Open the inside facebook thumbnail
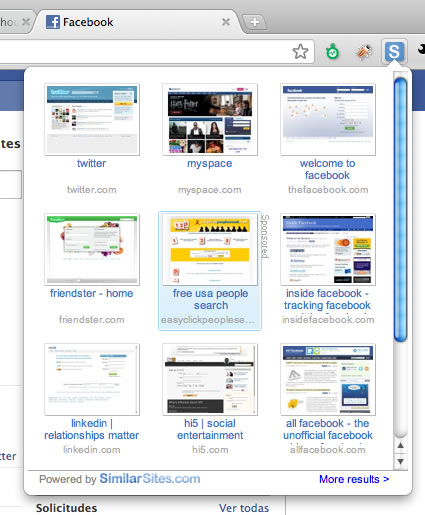Screen dimensions: 425x515 [x=328, y=249]
